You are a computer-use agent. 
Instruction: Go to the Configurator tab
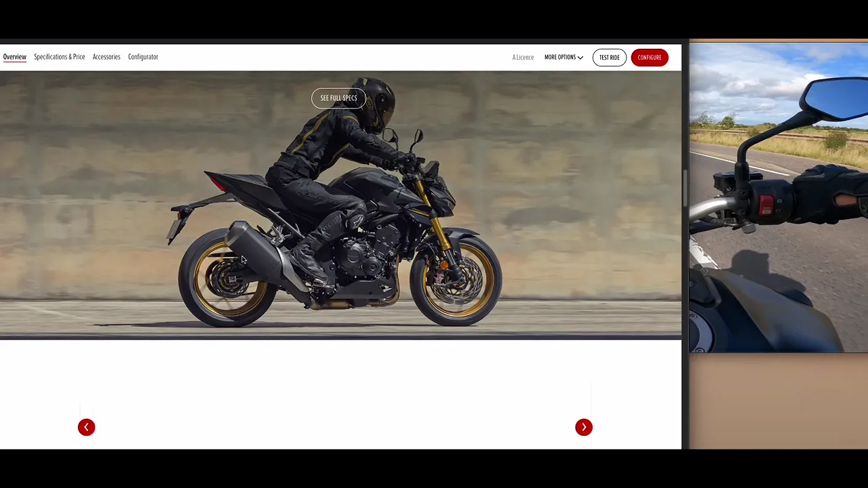(143, 57)
